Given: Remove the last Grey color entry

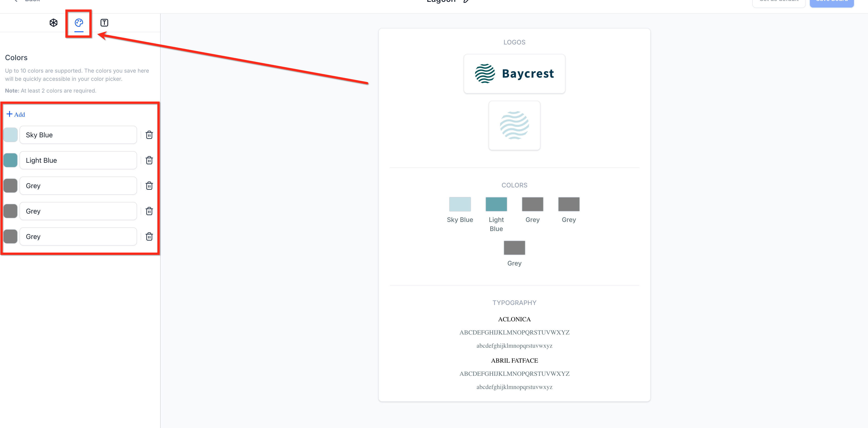Looking at the screenshot, I should [149, 236].
